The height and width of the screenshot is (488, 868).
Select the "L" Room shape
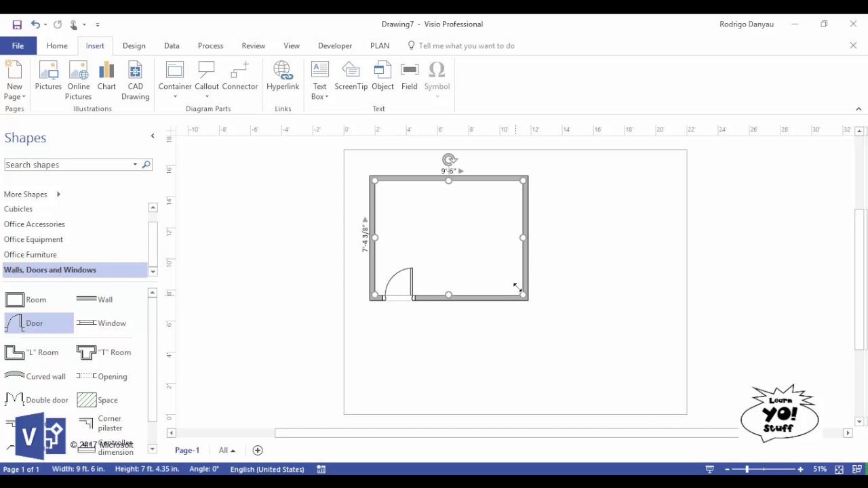(32, 352)
